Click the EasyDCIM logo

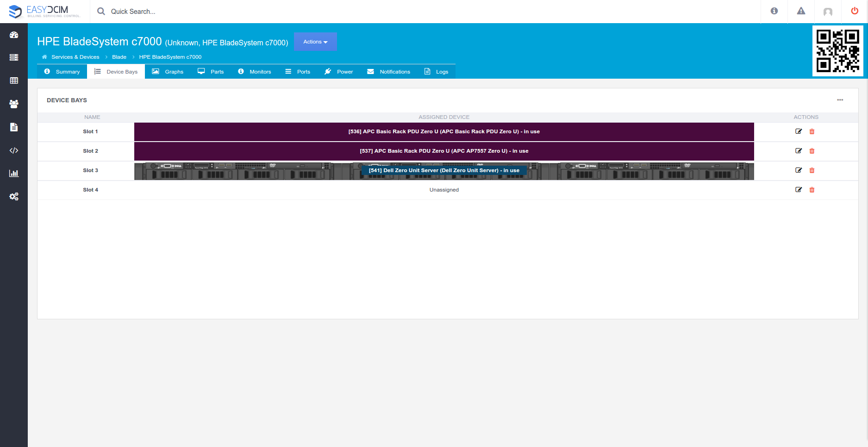[x=45, y=12]
